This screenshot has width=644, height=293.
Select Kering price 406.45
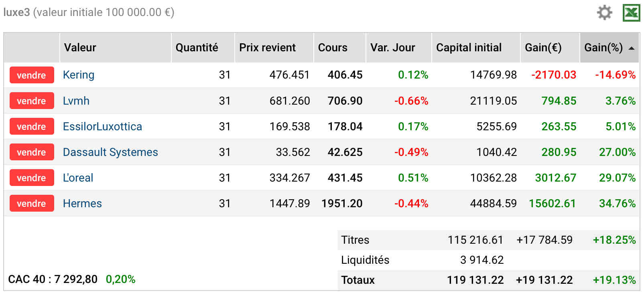pos(345,75)
